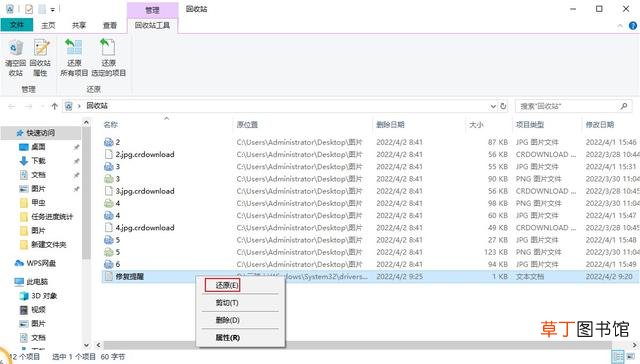Click the pin icon beside 桌面
The width and height of the screenshot is (640, 364).
pos(76,147)
